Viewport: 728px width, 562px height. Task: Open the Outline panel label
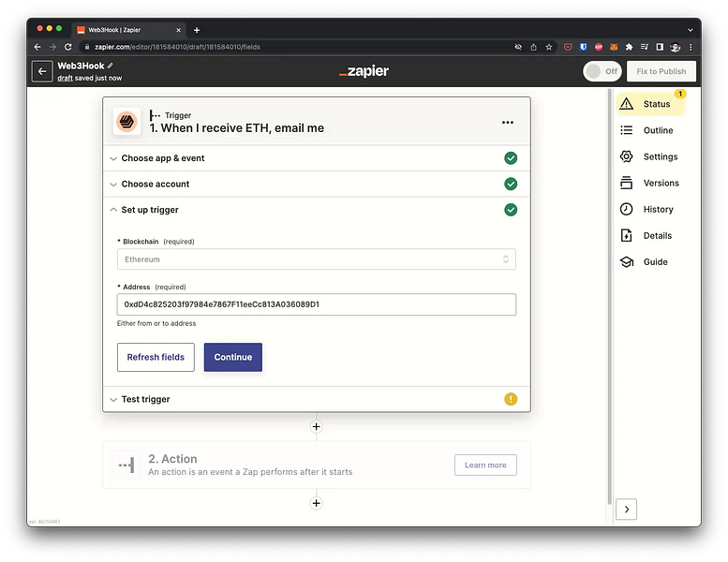(x=658, y=130)
